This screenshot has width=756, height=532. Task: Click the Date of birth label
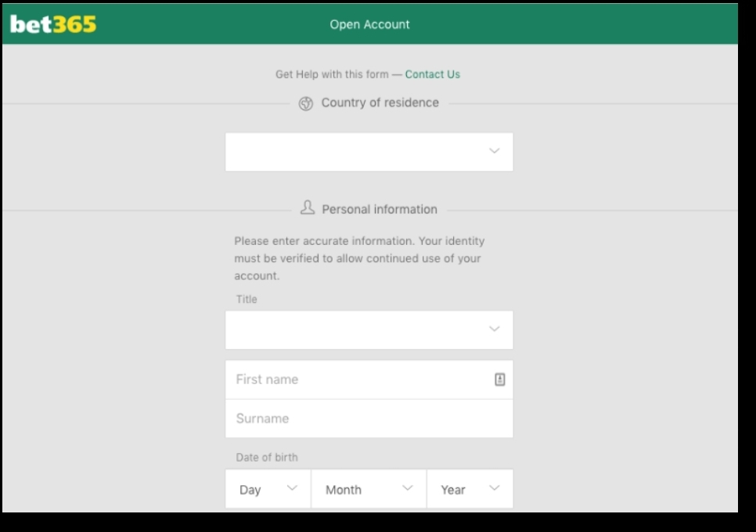267,457
